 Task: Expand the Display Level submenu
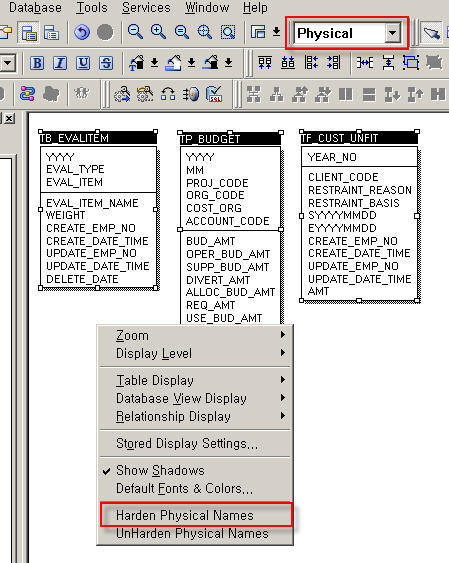tap(195, 353)
